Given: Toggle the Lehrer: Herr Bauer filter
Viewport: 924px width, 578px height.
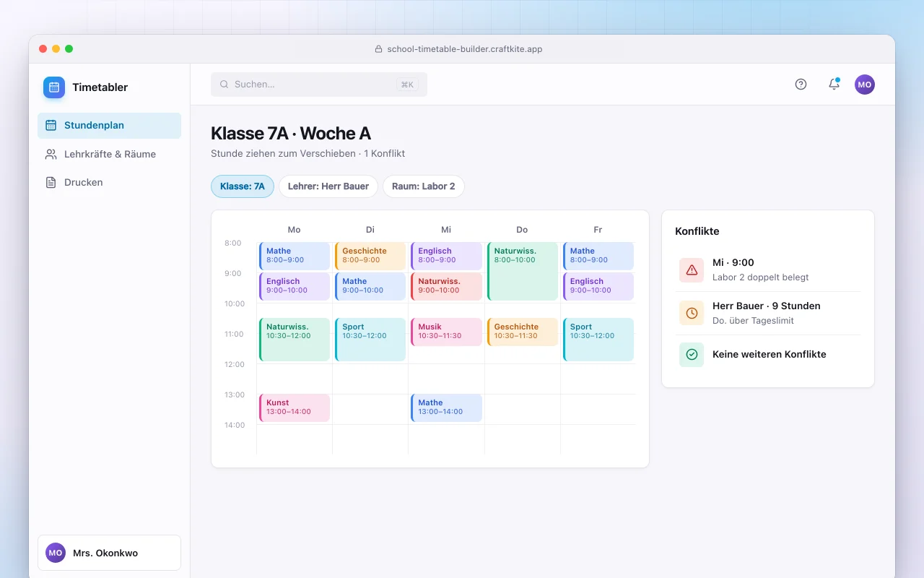Looking at the screenshot, I should (x=328, y=186).
